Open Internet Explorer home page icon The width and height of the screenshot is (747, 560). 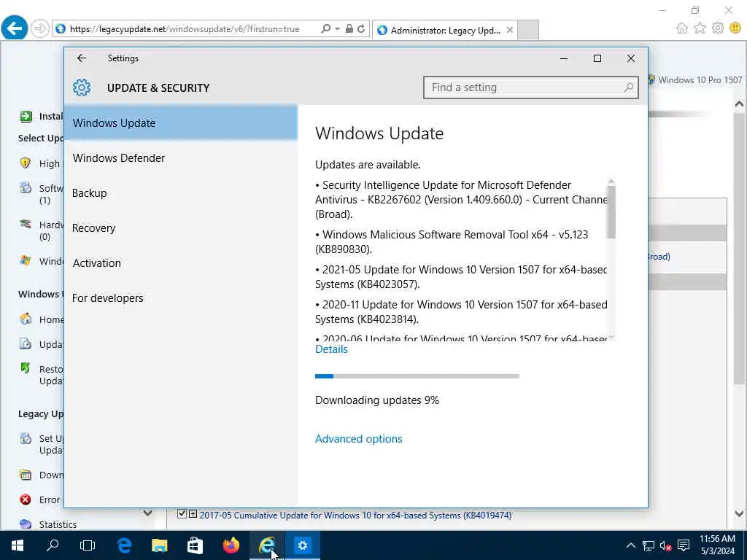click(682, 28)
